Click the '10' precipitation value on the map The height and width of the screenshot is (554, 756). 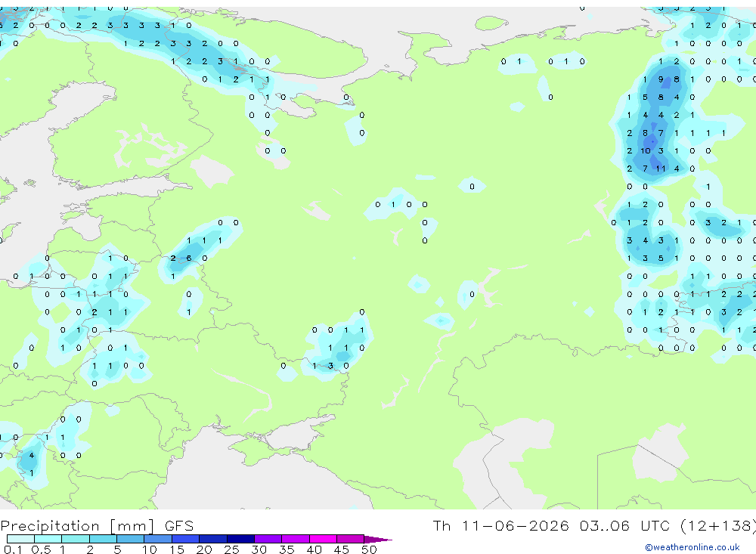[645, 151]
